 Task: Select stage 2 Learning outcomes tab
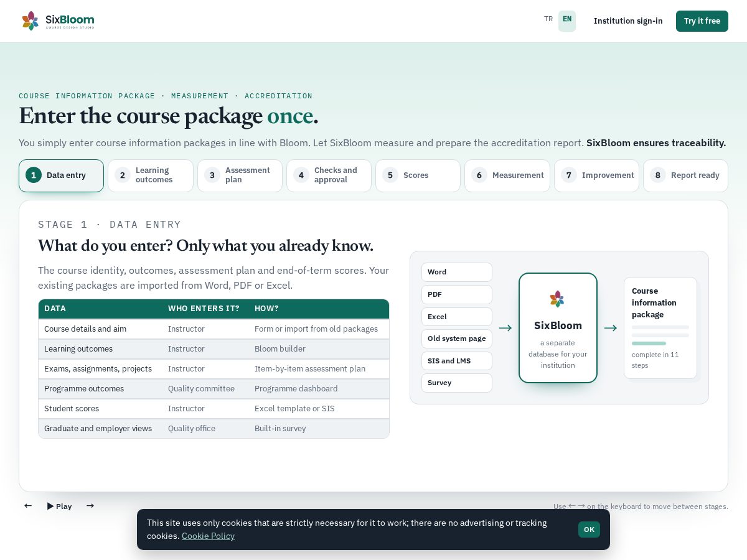point(151,175)
